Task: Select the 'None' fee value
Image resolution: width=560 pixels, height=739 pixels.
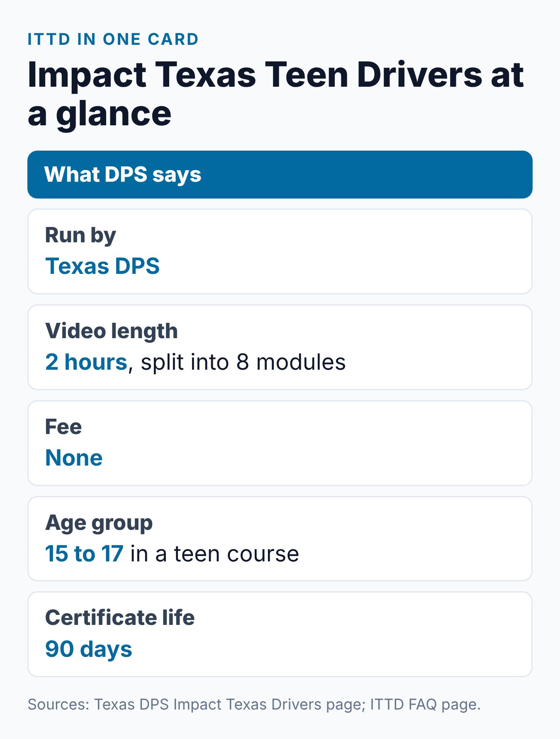Action: pyautogui.click(x=74, y=458)
